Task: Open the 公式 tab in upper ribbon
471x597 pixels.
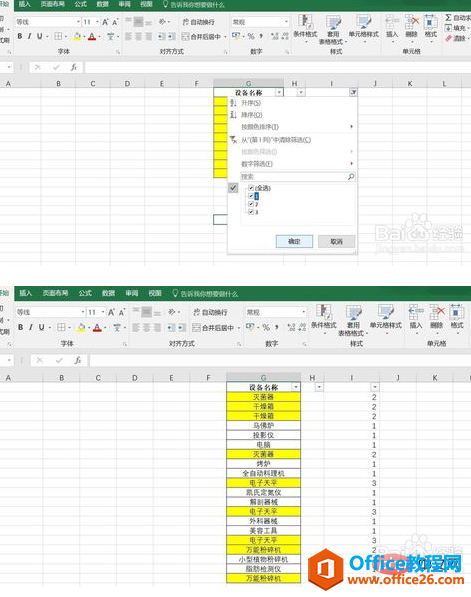Action: tap(80, 4)
